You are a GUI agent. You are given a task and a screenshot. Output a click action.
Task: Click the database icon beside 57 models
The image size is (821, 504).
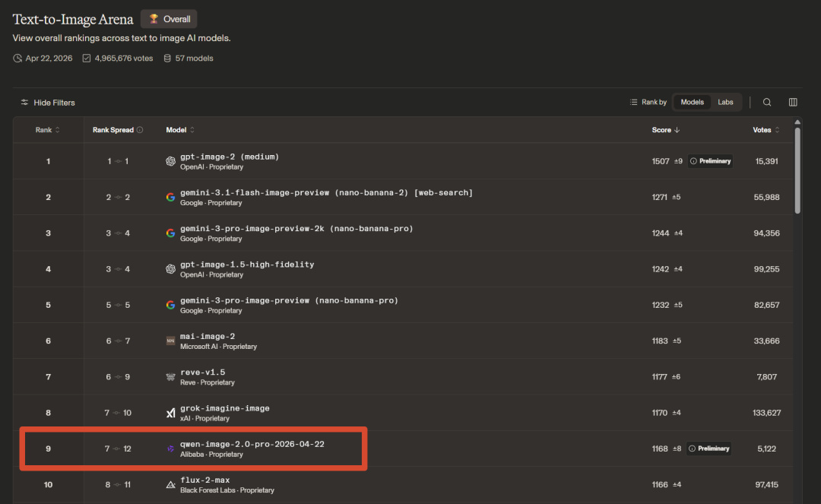click(167, 58)
